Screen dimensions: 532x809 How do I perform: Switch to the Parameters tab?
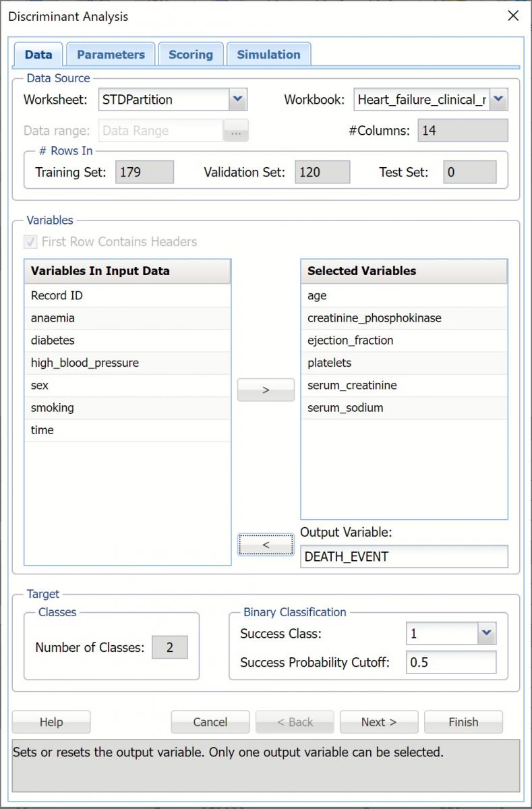111,55
